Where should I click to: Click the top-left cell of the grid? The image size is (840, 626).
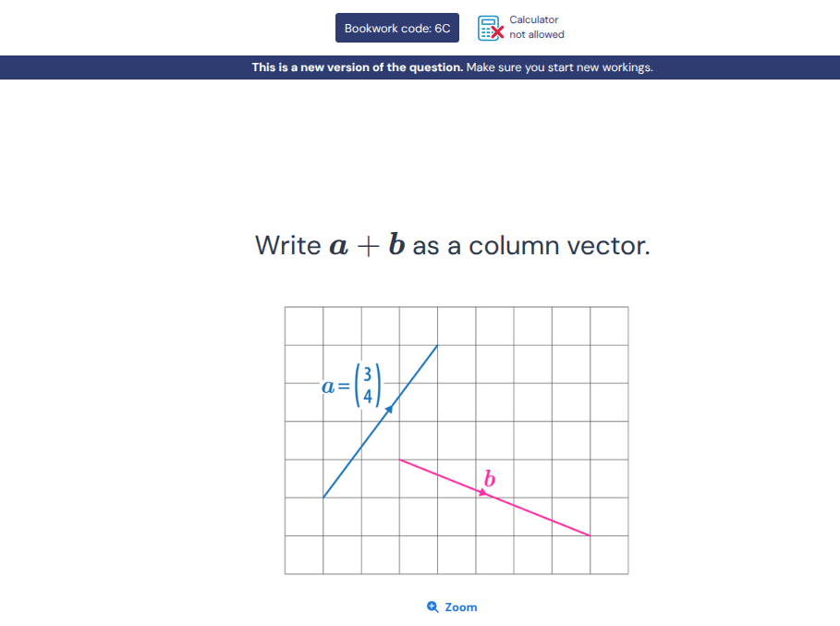[303, 326]
